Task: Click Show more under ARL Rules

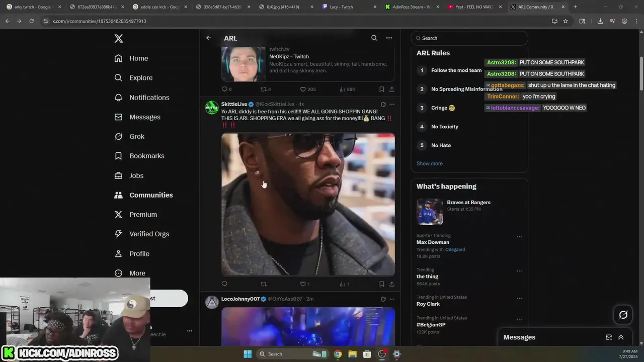Action: (429, 163)
